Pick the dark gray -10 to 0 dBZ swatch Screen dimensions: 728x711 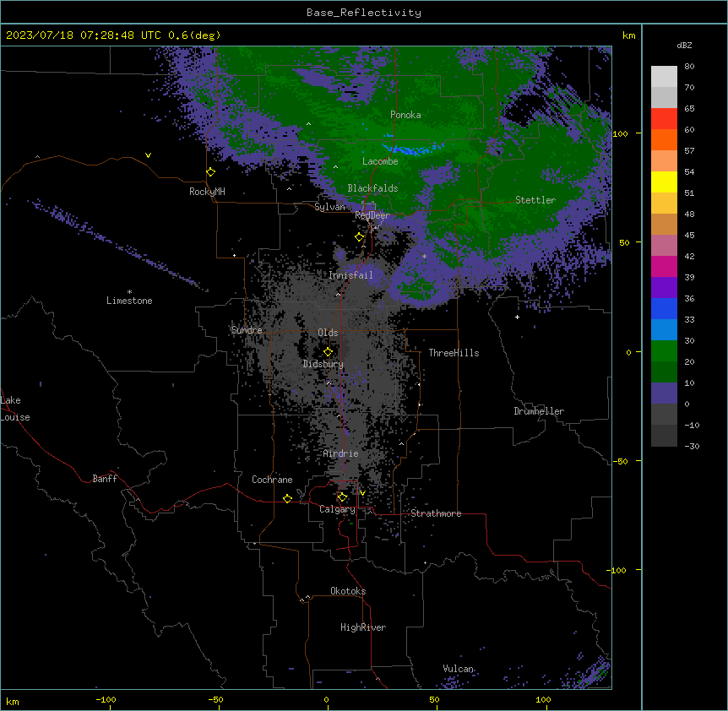[x=664, y=415]
